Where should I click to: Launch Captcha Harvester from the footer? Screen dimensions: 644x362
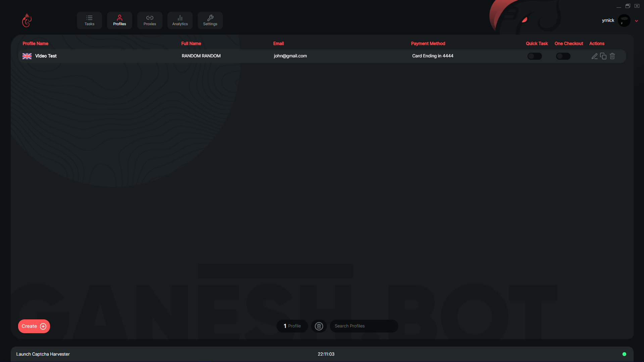pos(43,354)
